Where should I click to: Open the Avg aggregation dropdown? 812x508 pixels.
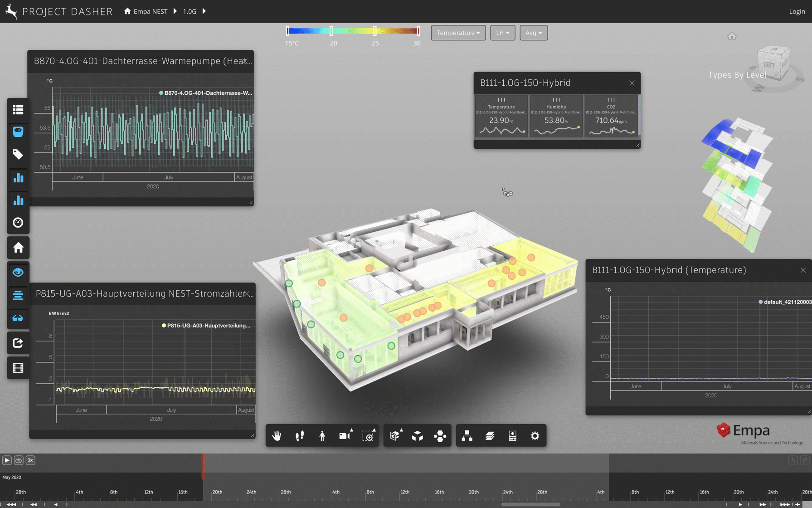[x=533, y=33]
